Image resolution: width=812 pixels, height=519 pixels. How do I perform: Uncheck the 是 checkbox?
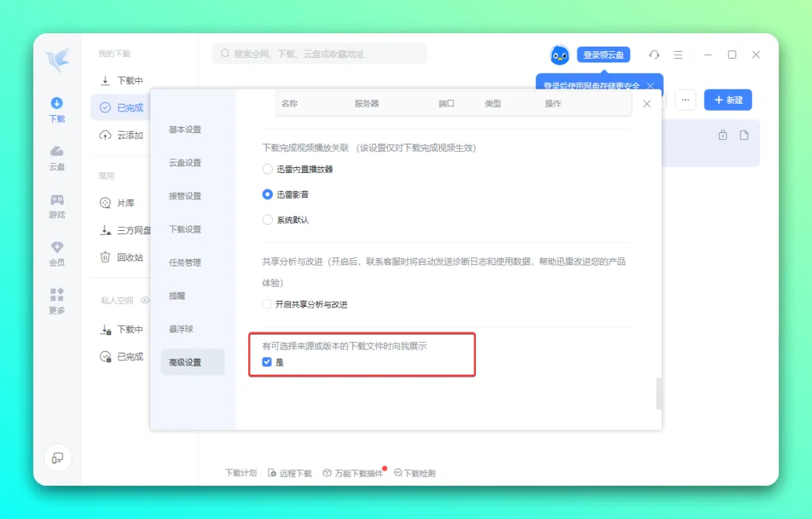pyautogui.click(x=267, y=362)
